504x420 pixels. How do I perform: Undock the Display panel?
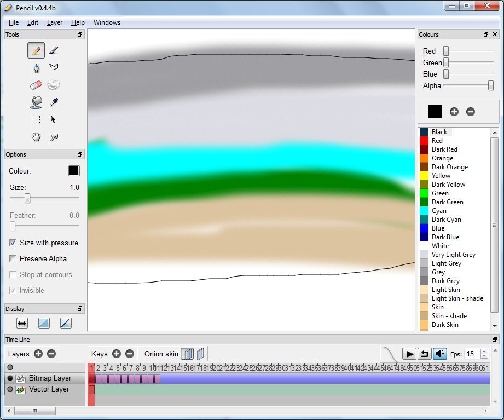pos(80,309)
